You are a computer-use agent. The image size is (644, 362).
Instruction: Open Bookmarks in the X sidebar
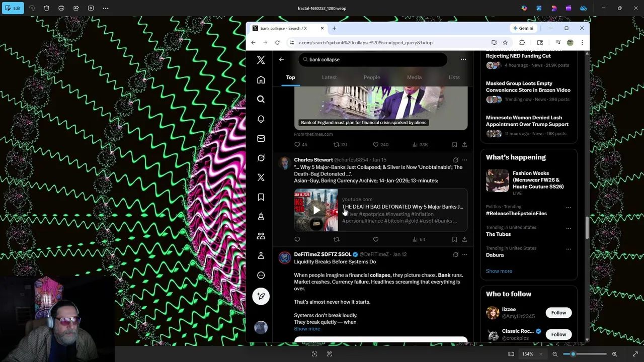261,197
